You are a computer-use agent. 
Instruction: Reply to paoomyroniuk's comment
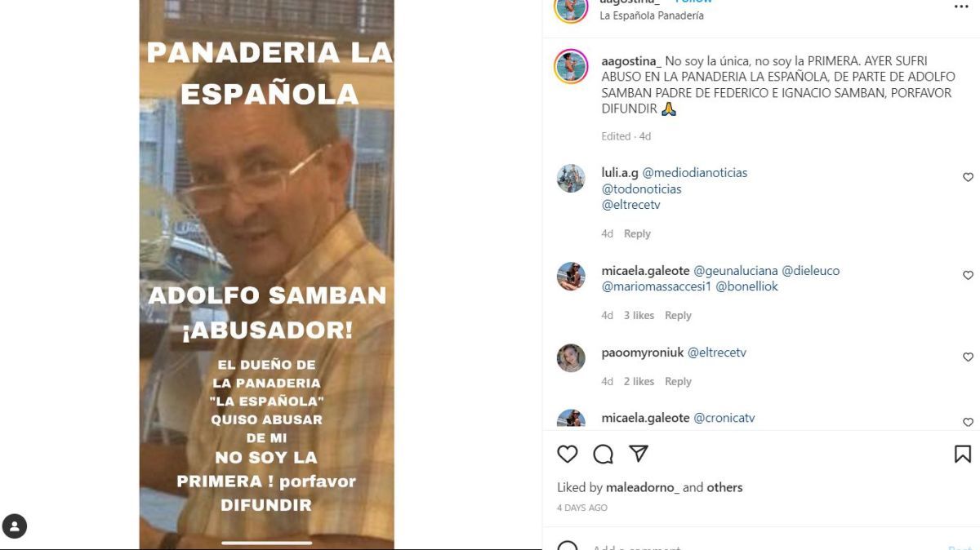tap(678, 381)
